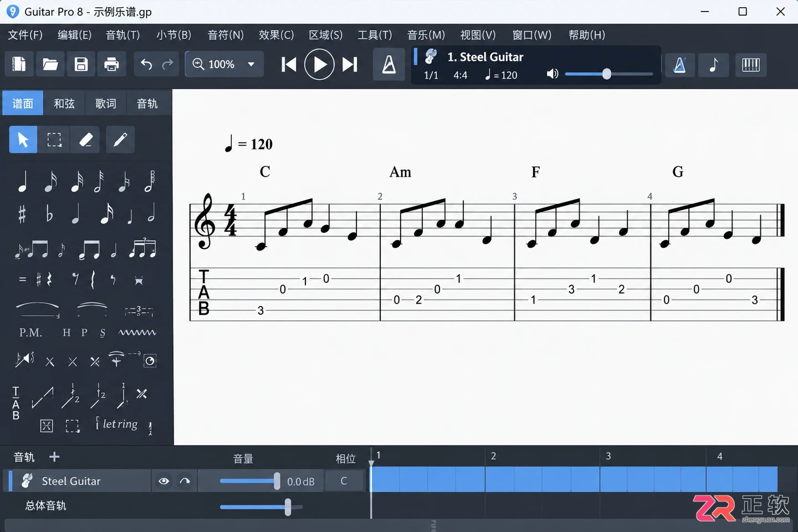Image resolution: width=798 pixels, height=532 pixels.
Task: Choose the pencil edit tool
Action: coord(120,140)
